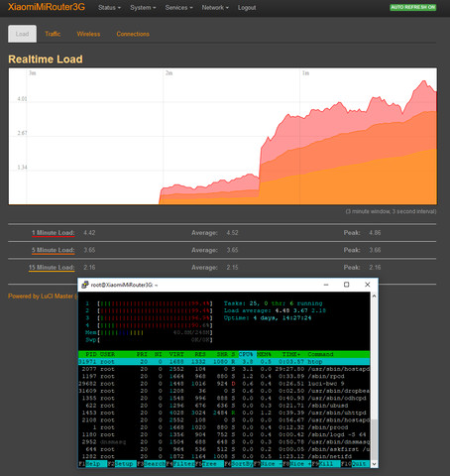Open the Status dropdown menu

109,8
